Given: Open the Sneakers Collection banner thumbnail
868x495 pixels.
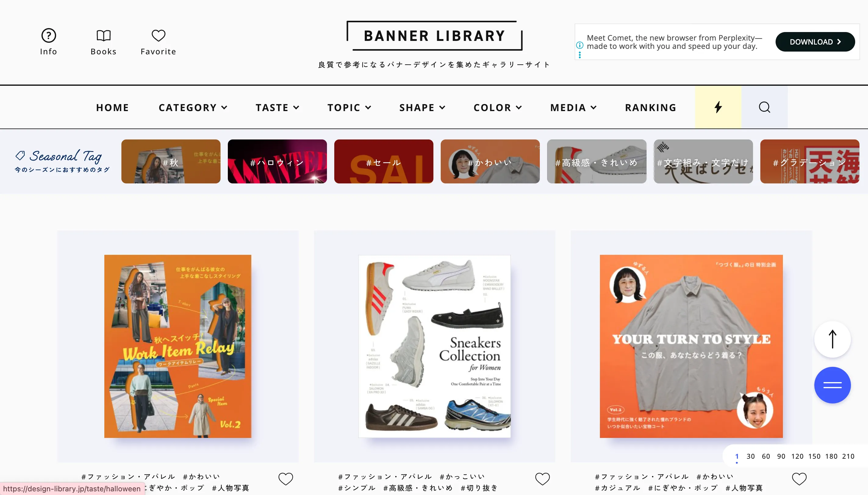Looking at the screenshot, I should click(x=435, y=346).
